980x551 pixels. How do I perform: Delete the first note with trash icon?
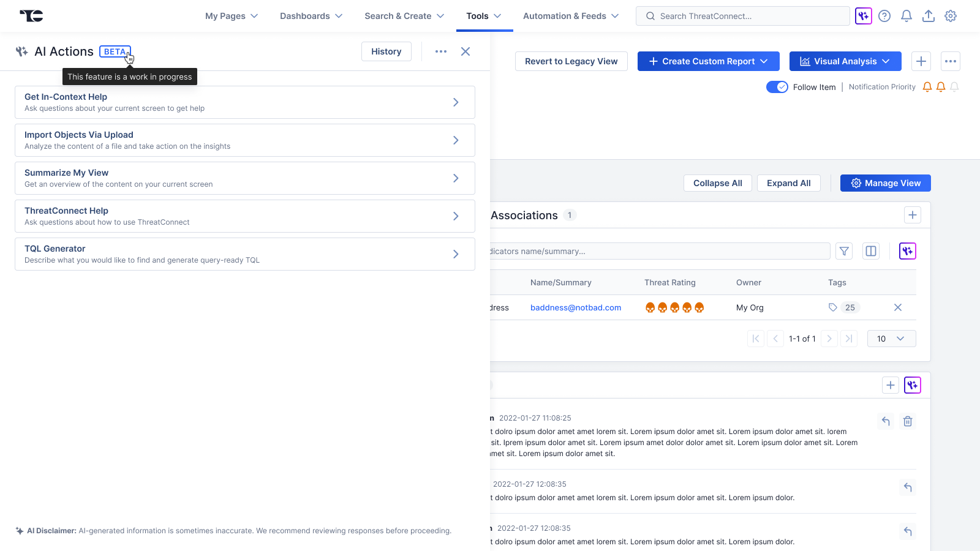(908, 421)
